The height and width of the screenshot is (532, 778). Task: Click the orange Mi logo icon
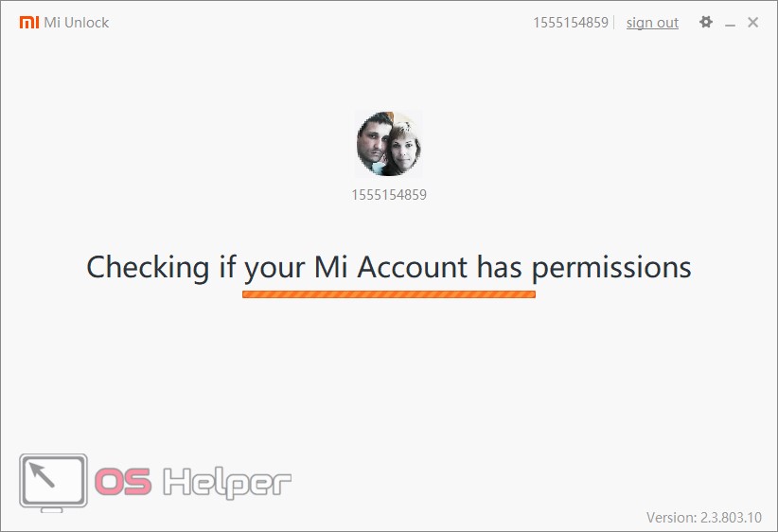coord(29,23)
